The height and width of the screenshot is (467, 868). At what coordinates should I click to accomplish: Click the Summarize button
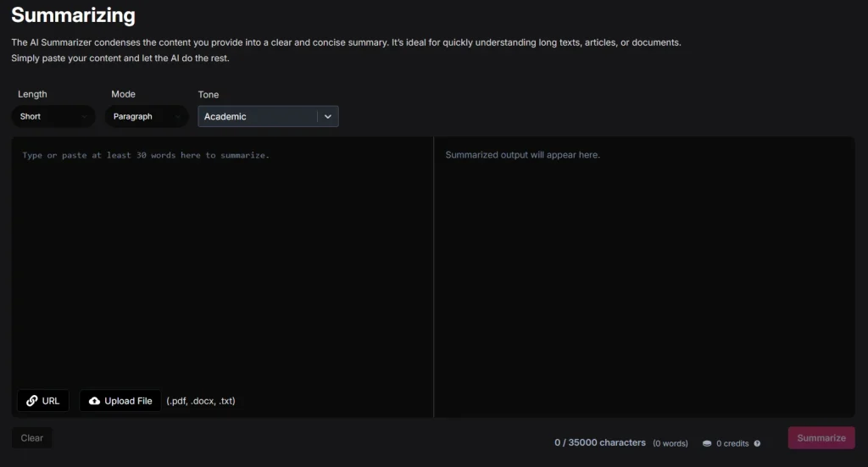[x=821, y=437]
